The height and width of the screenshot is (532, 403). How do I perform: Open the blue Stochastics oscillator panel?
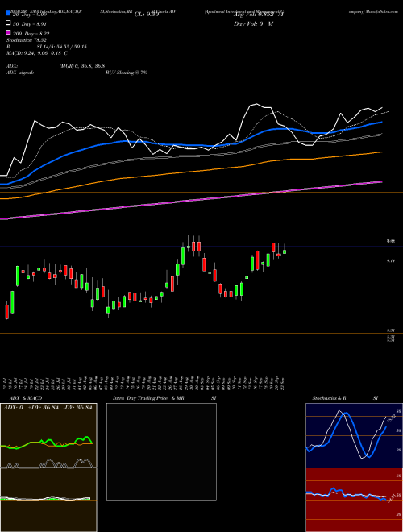click(354, 435)
